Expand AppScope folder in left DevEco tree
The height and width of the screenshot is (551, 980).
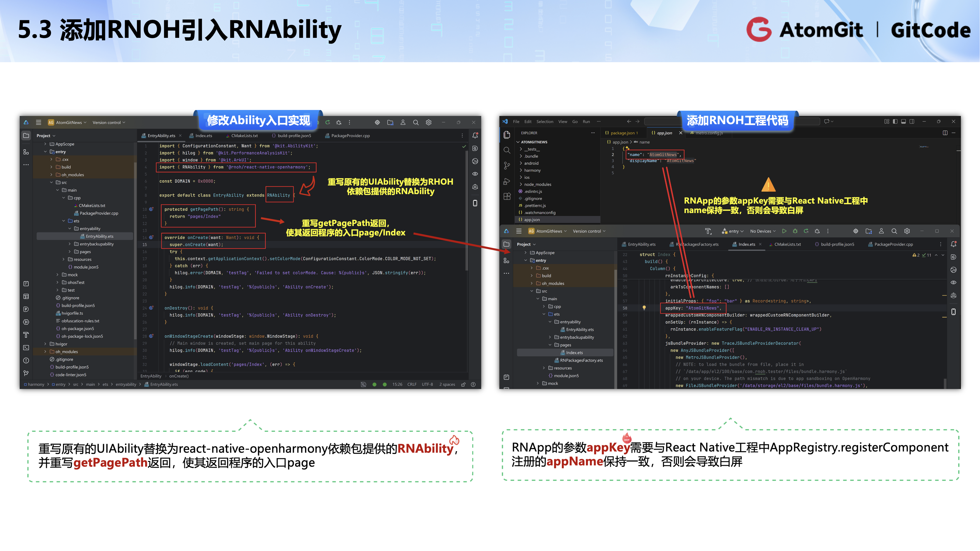[46, 144]
